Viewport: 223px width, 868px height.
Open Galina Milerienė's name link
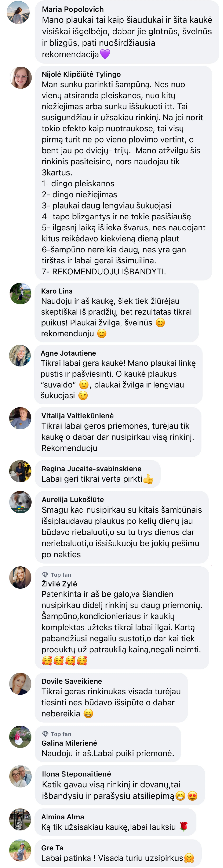coord(69,743)
